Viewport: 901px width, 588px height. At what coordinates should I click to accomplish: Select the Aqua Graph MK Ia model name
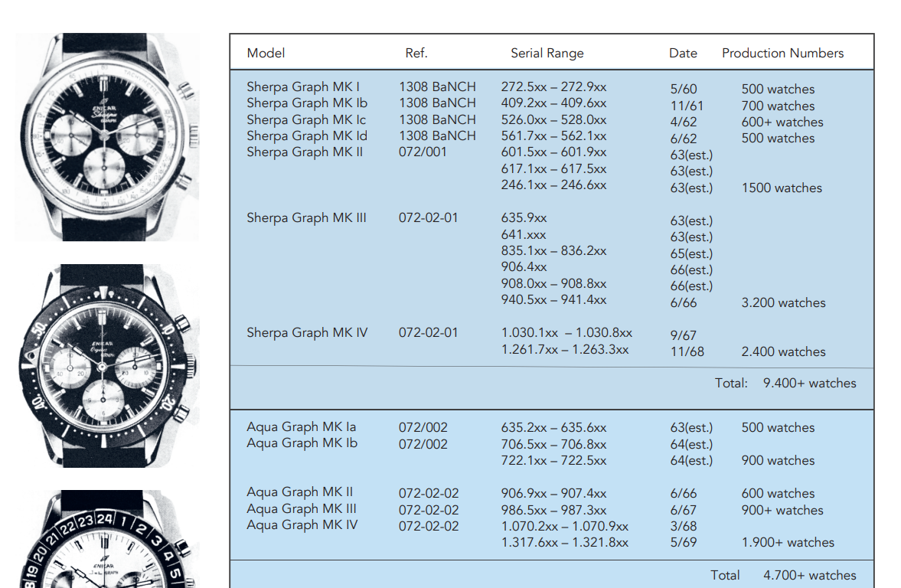coord(301,426)
